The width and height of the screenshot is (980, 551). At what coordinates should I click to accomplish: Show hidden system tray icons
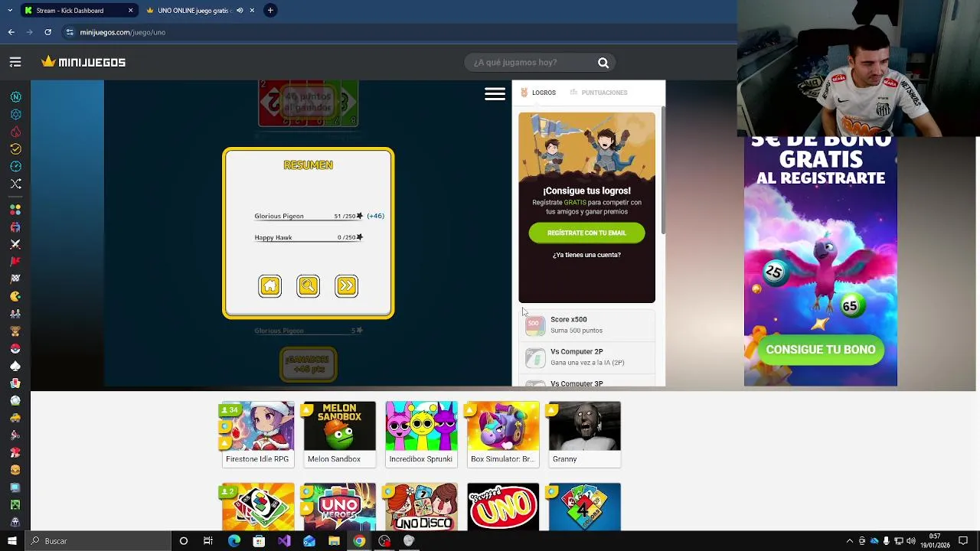click(849, 541)
